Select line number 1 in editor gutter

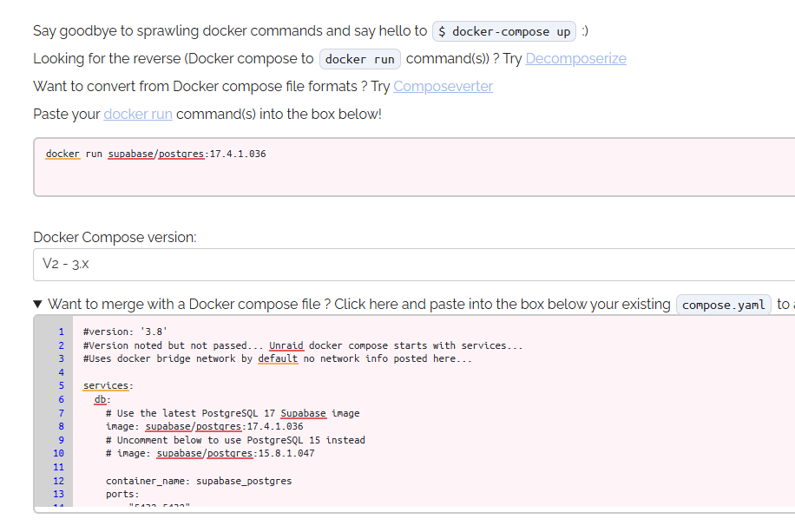[x=61, y=332]
